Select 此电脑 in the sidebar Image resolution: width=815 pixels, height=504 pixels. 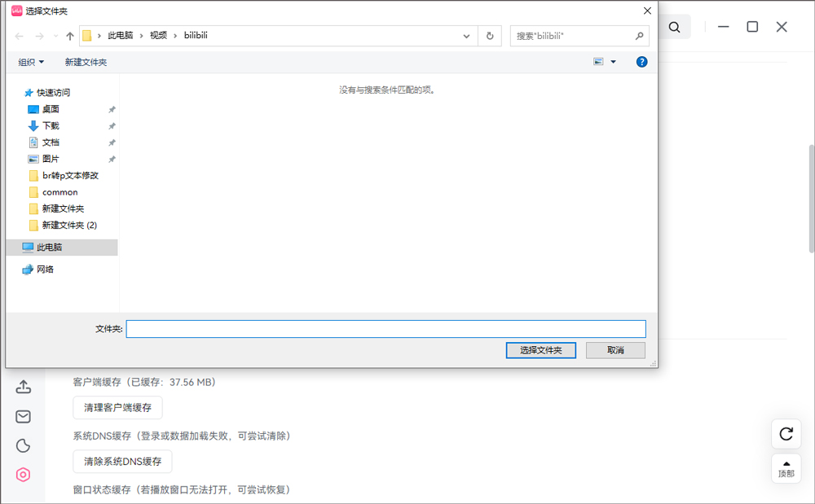pos(49,247)
